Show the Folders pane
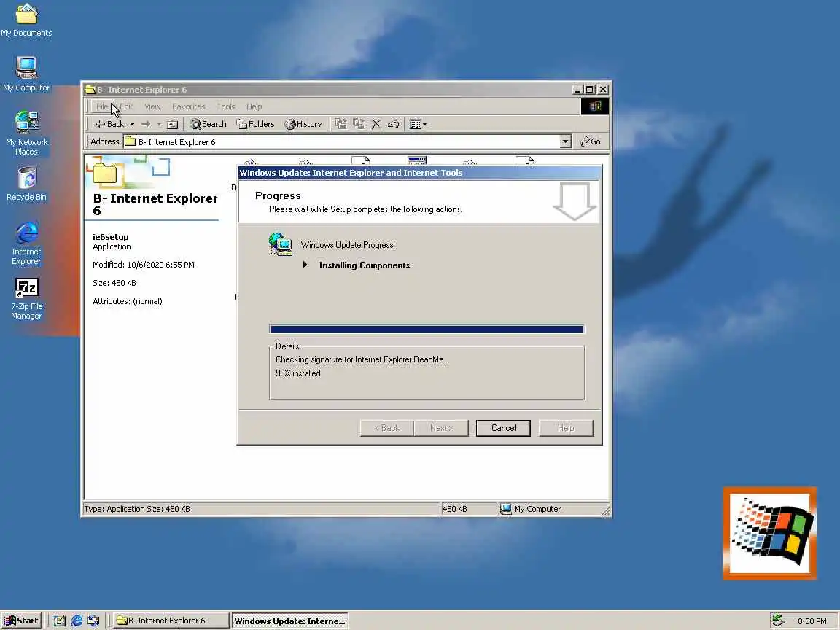 pos(255,124)
